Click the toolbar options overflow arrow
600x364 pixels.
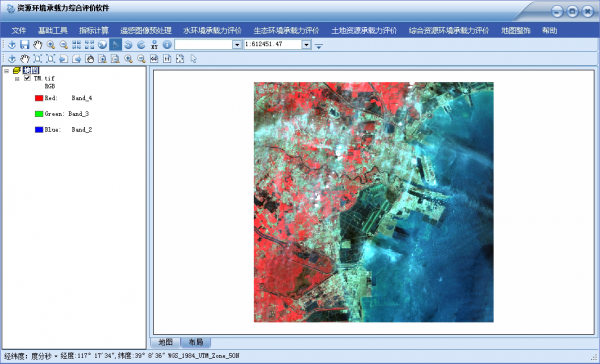click(319, 46)
